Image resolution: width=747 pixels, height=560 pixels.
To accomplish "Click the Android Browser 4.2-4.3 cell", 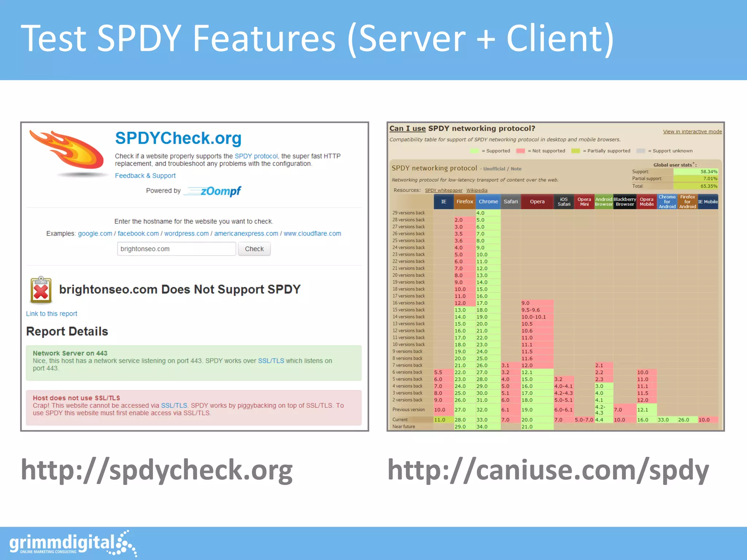I will [x=604, y=410].
